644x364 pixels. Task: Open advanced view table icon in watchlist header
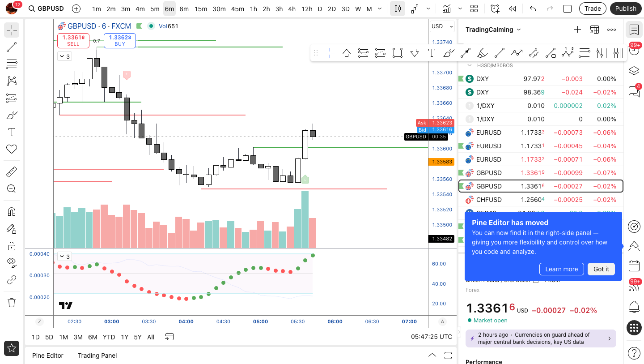(x=594, y=30)
